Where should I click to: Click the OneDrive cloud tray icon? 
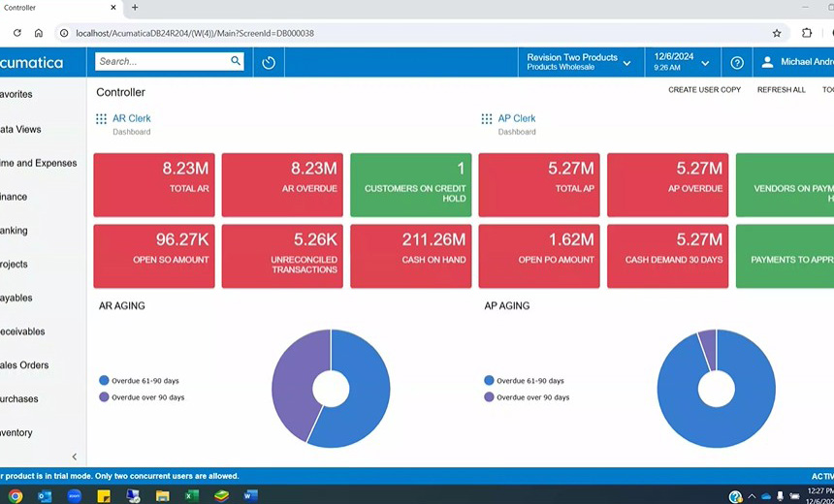tap(766, 496)
